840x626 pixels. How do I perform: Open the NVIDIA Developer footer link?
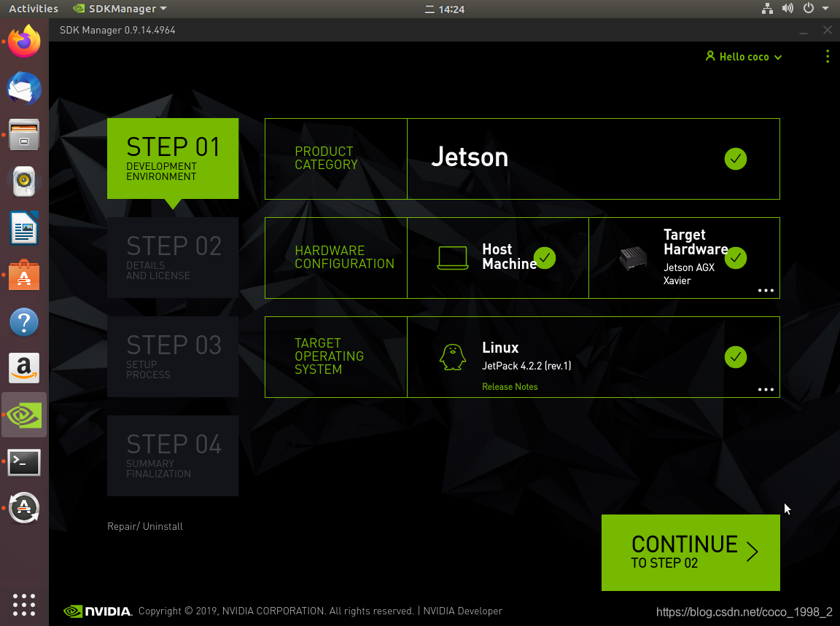(x=463, y=611)
